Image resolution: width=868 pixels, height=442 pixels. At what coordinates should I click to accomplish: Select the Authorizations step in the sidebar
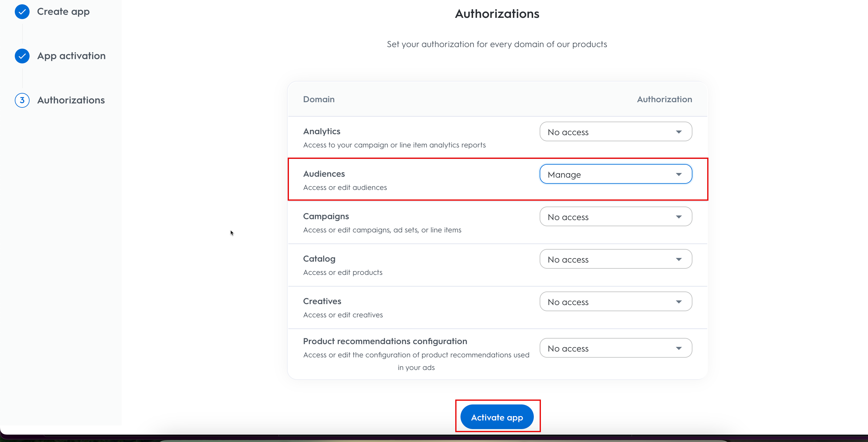click(71, 100)
